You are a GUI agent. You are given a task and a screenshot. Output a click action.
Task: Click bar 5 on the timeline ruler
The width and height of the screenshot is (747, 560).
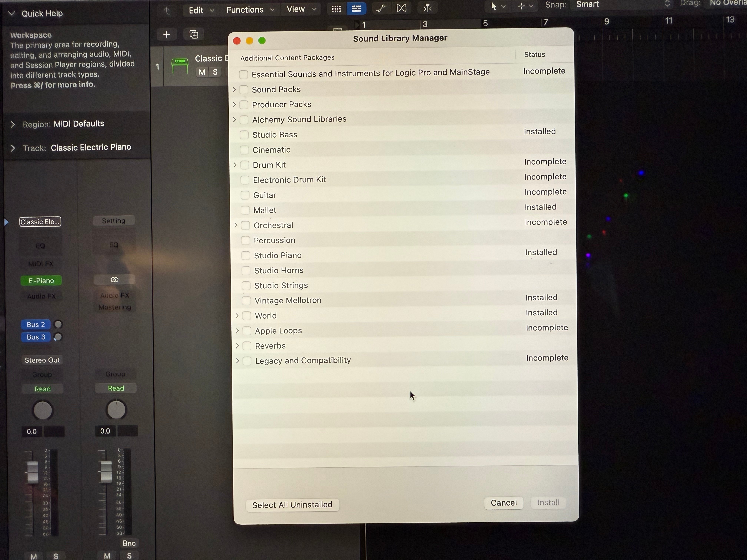(485, 23)
